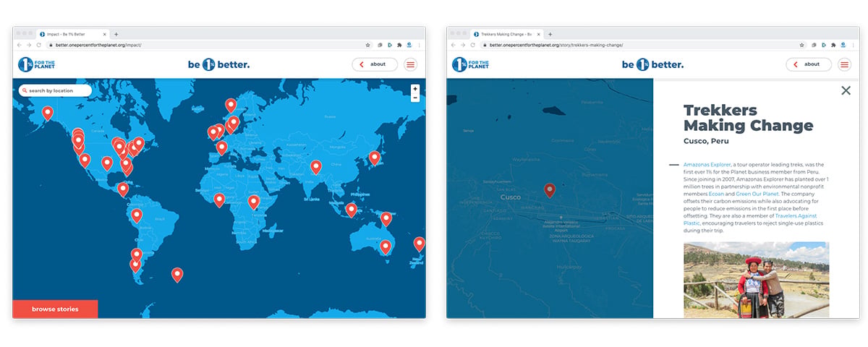Open Chrome three-dot menu, Impact window
The image size is (868, 347).
(x=419, y=45)
